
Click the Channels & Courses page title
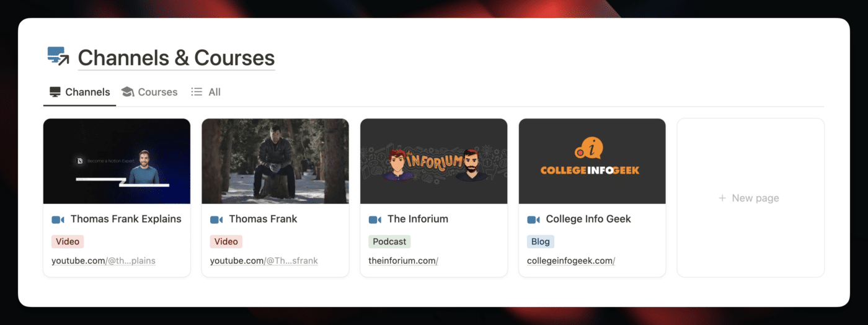176,58
